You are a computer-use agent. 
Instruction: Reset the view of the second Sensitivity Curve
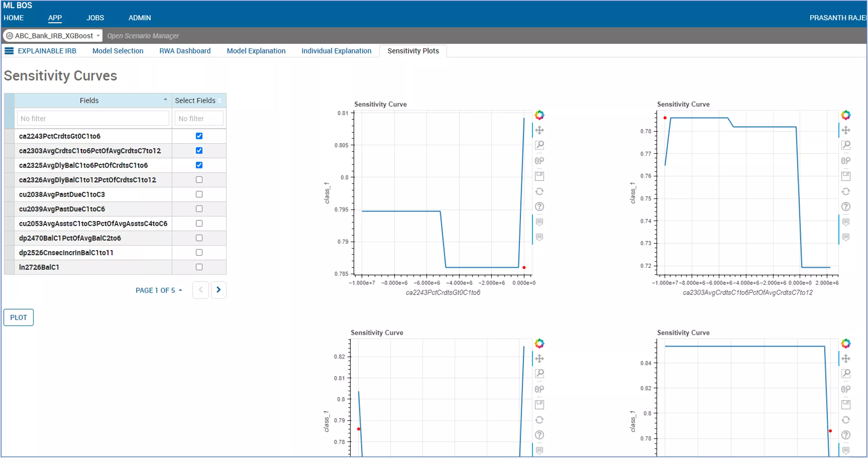[x=846, y=191]
